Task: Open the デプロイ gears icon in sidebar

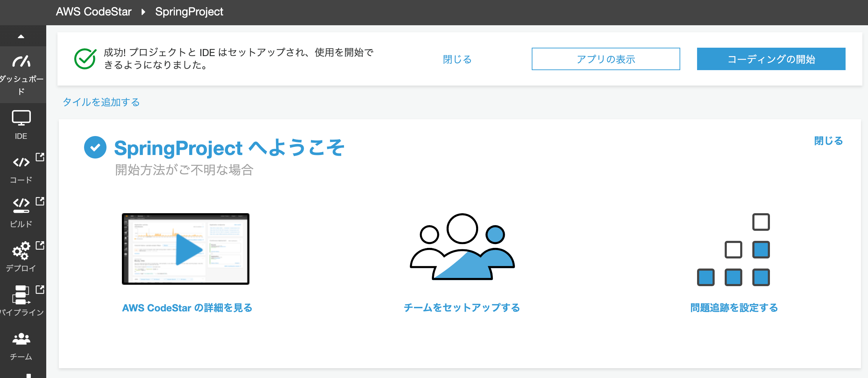Action: tap(21, 250)
